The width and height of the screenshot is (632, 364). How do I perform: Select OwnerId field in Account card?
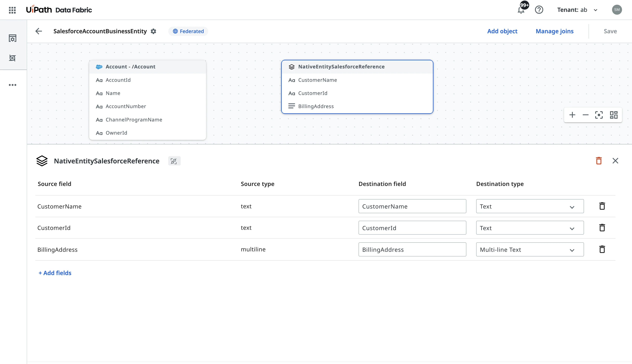coord(148,133)
